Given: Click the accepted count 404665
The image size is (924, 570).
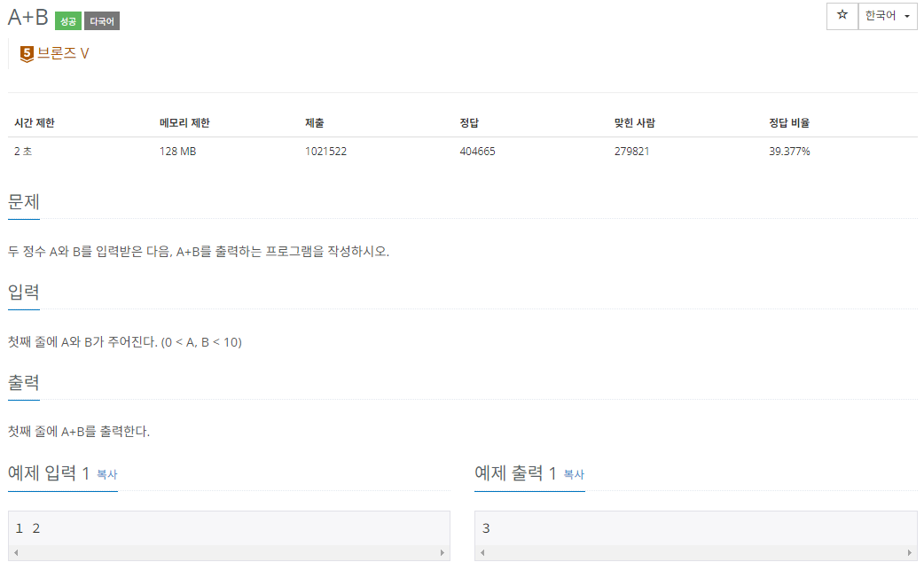Looking at the screenshot, I should click(477, 152).
